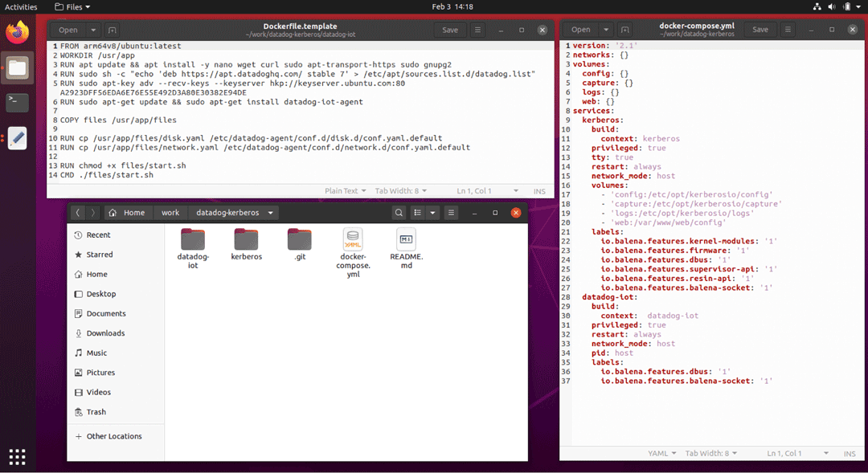Click Activities in the top-left corner
The width and height of the screenshot is (868, 473).
[21, 6]
